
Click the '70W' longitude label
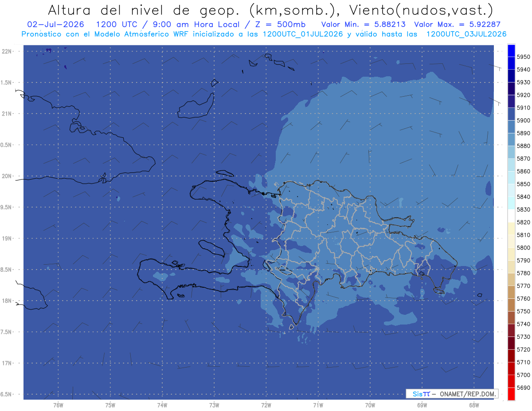(370, 405)
